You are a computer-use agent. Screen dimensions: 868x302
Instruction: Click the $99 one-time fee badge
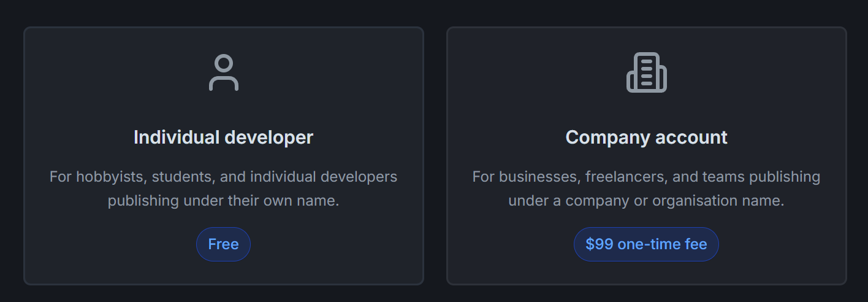point(646,244)
